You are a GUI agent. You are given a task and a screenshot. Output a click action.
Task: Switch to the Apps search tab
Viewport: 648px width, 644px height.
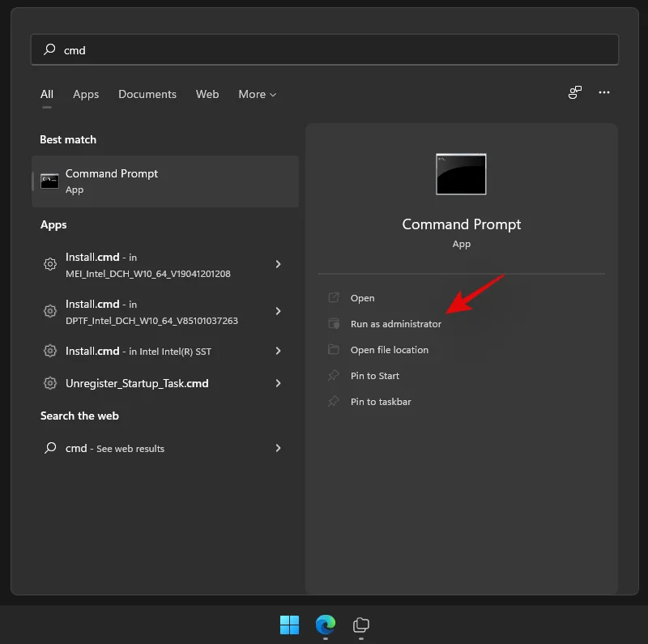pyautogui.click(x=86, y=94)
